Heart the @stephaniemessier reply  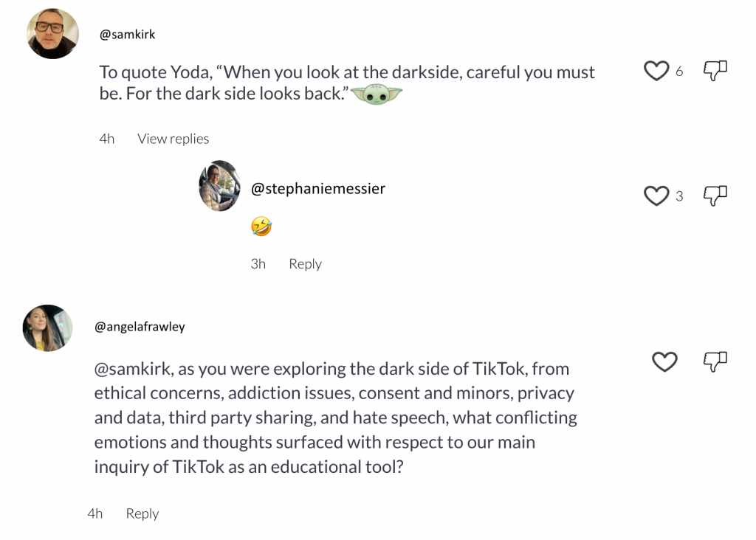click(656, 195)
